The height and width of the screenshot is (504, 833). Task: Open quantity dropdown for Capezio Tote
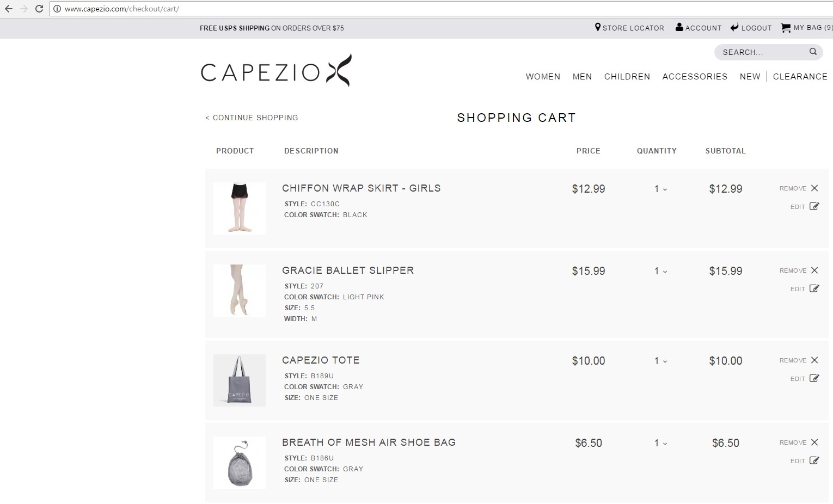(x=660, y=361)
